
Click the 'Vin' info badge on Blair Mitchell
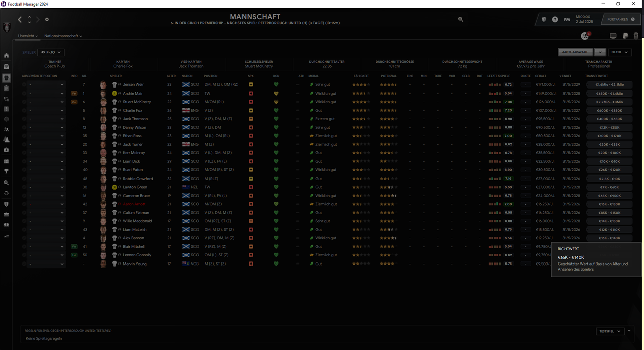click(x=74, y=247)
